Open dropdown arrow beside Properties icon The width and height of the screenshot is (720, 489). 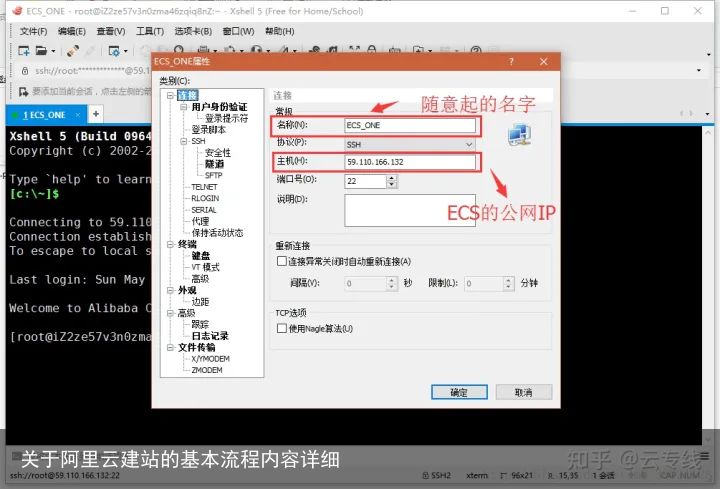[x=125, y=51]
